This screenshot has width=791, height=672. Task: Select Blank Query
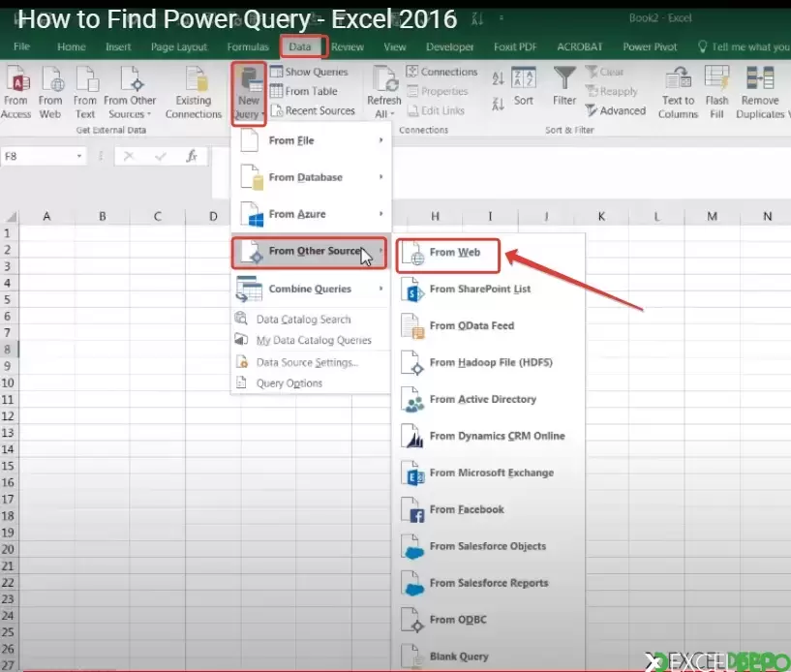tap(488, 657)
